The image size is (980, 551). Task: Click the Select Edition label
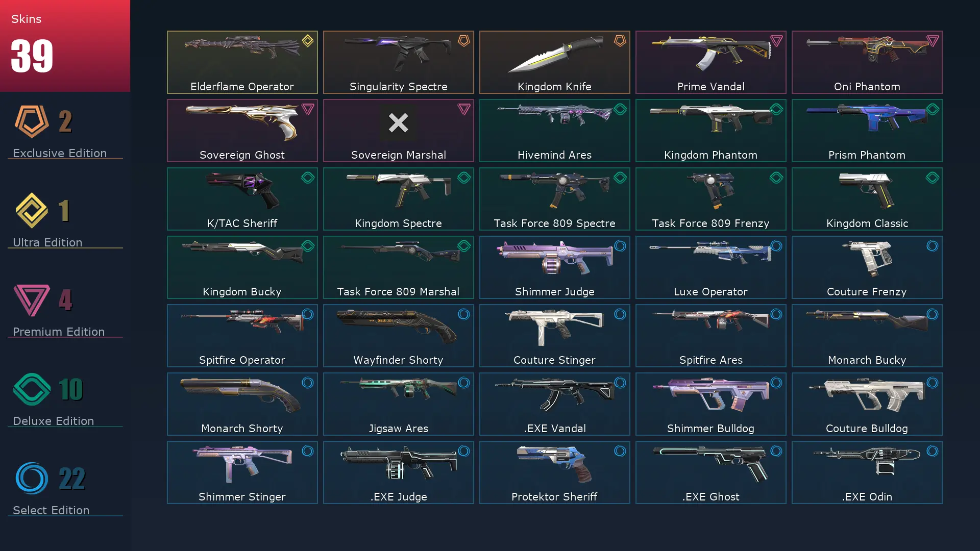51,510
